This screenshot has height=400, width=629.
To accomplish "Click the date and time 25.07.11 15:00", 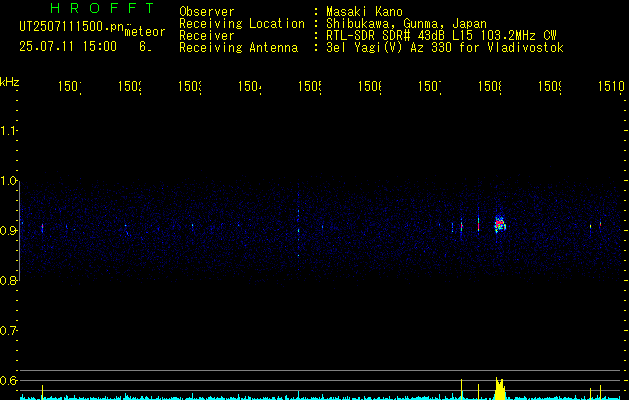I will click(x=68, y=46).
